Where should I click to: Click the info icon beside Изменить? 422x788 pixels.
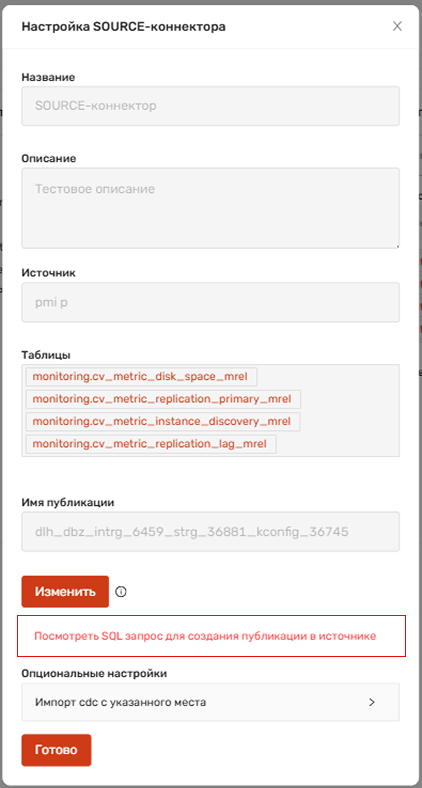[121, 592]
